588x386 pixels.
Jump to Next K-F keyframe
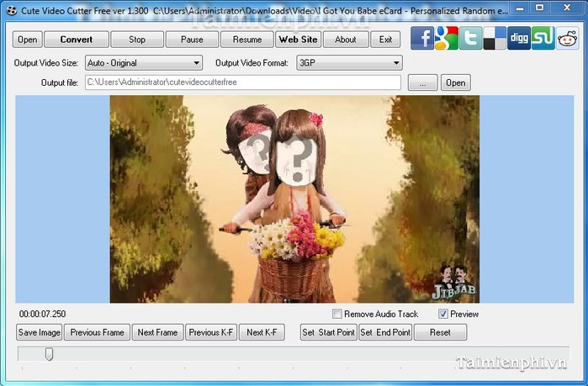pos(262,332)
